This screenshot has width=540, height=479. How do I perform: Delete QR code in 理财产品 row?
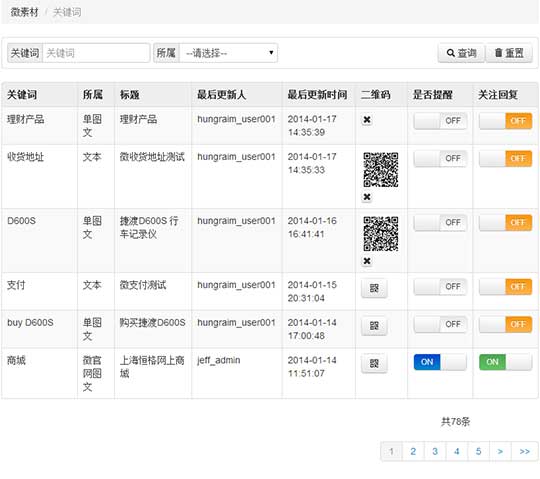coord(367,120)
